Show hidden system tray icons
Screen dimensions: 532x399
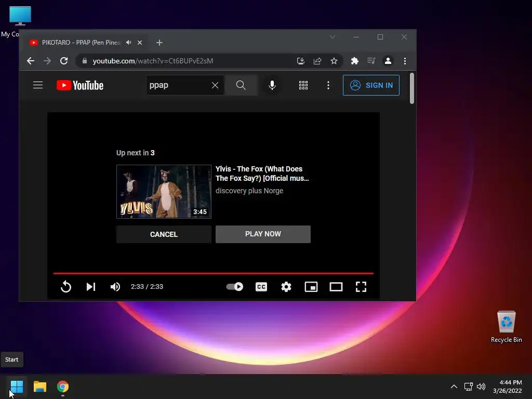pyautogui.click(x=454, y=387)
